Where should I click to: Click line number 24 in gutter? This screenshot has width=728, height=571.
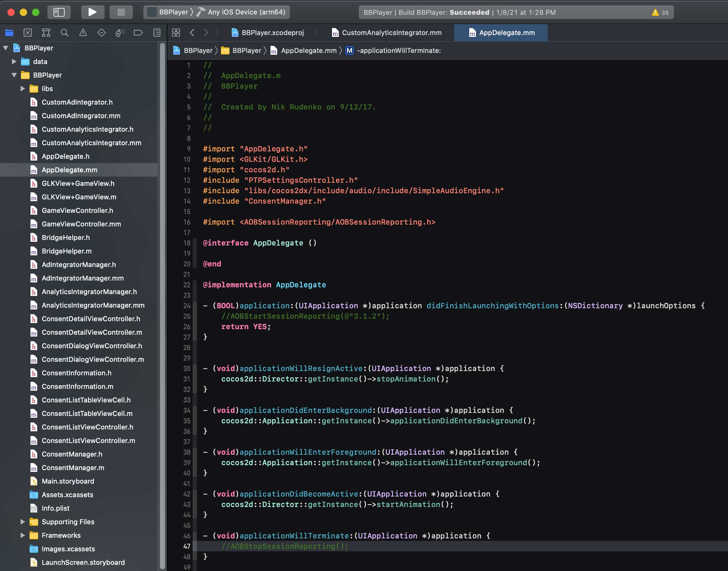[186, 306]
